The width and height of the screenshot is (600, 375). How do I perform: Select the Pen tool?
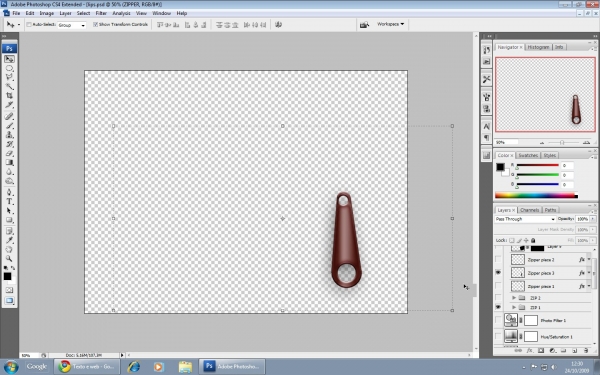10,192
